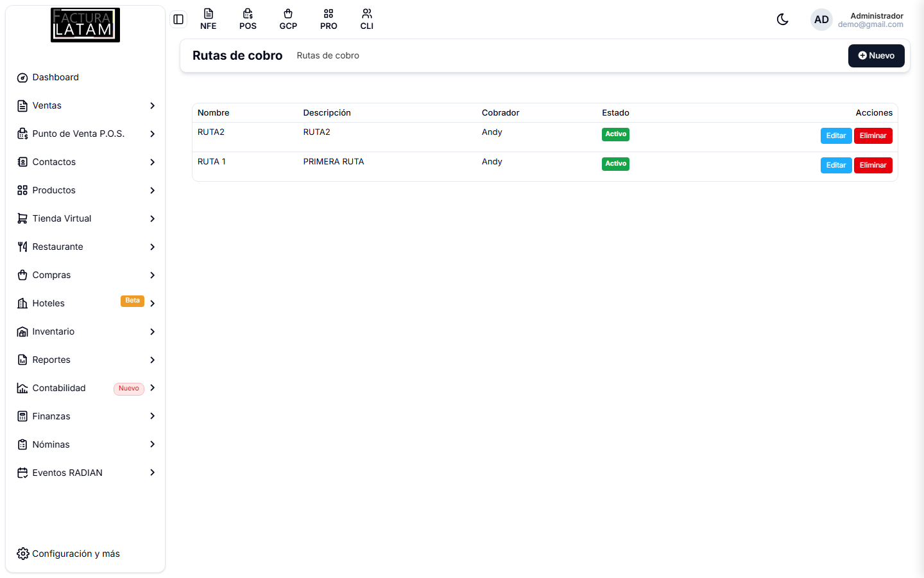The width and height of the screenshot is (924, 578).
Task: Expand the Finanzas submenu chevron
Action: tap(153, 416)
